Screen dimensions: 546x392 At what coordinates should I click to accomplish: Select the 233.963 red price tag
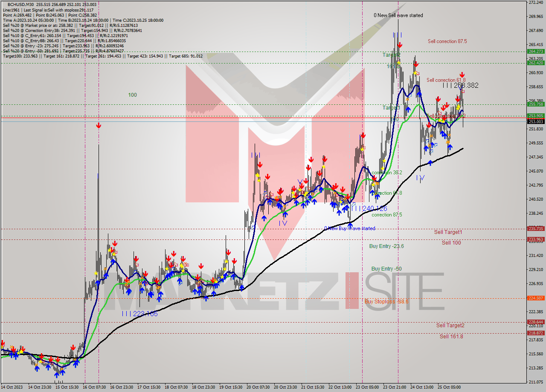tap(536, 239)
